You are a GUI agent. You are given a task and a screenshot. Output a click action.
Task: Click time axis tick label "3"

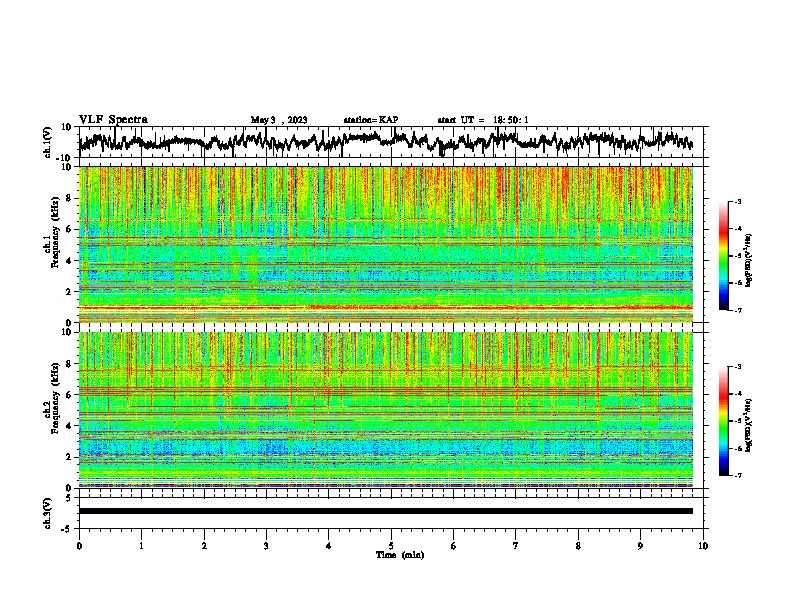pyautogui.click(x=266, y=546)
